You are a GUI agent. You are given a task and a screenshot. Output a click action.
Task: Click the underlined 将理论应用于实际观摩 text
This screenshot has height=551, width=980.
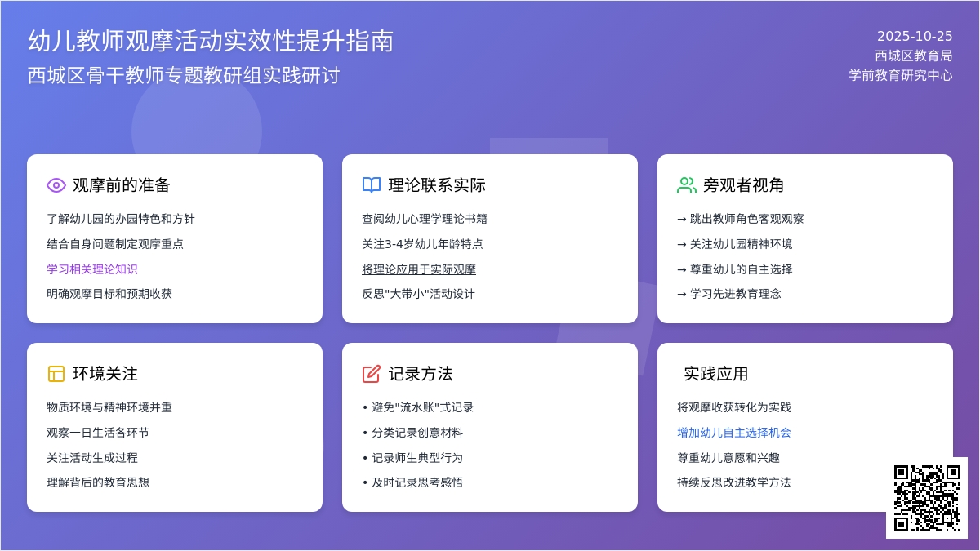click(420, 269)
